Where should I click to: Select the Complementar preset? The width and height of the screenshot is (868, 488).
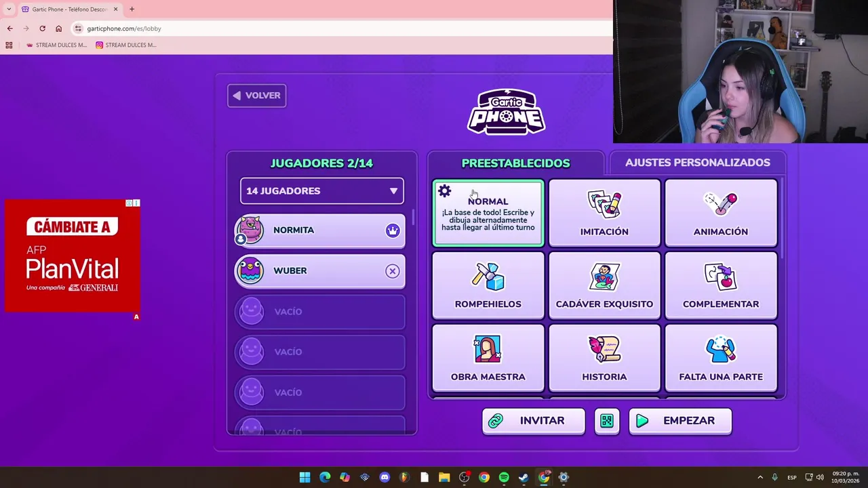(x=721, y=285)
